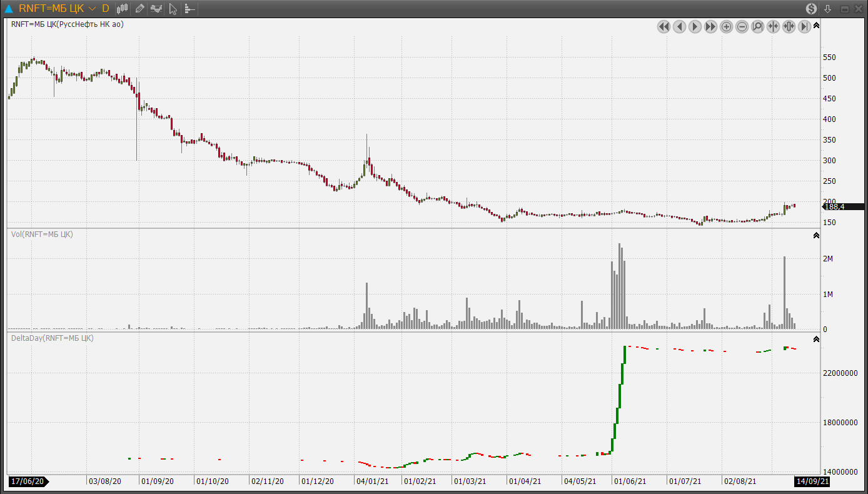Click the 350 price level on the scale
Viewport: 868px width, 494px height.
point(829,140)
